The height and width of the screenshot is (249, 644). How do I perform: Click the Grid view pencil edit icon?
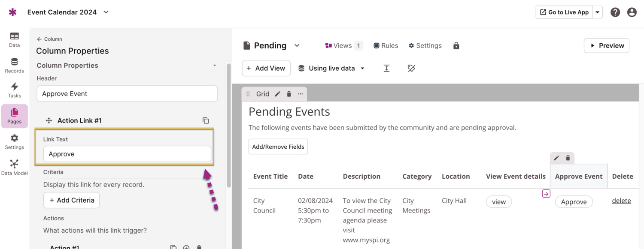point(277,94)
